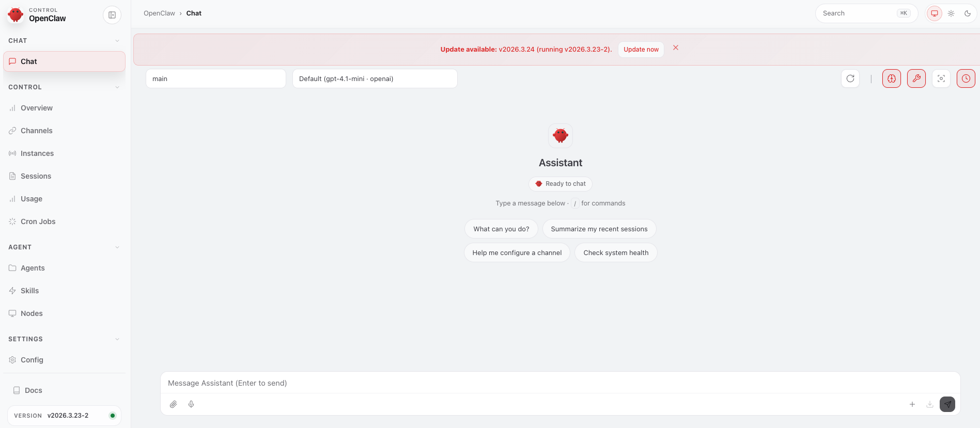Dismiss the update available banner

tap(675, 47)
